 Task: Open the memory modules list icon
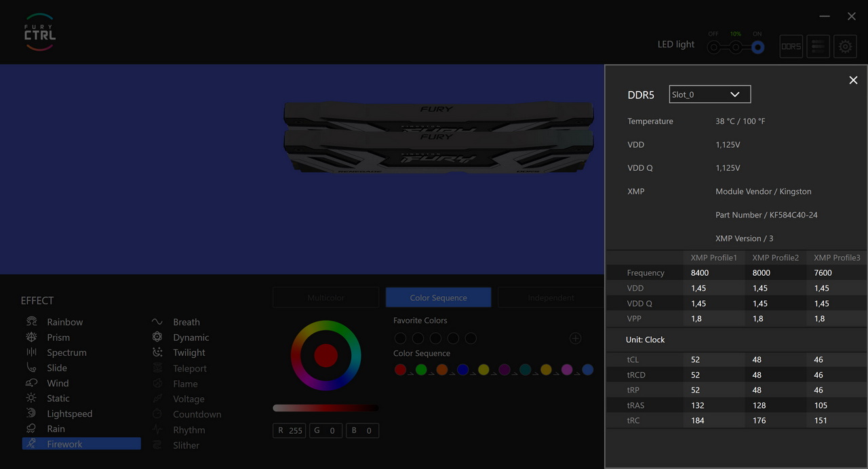coord(818,46)
